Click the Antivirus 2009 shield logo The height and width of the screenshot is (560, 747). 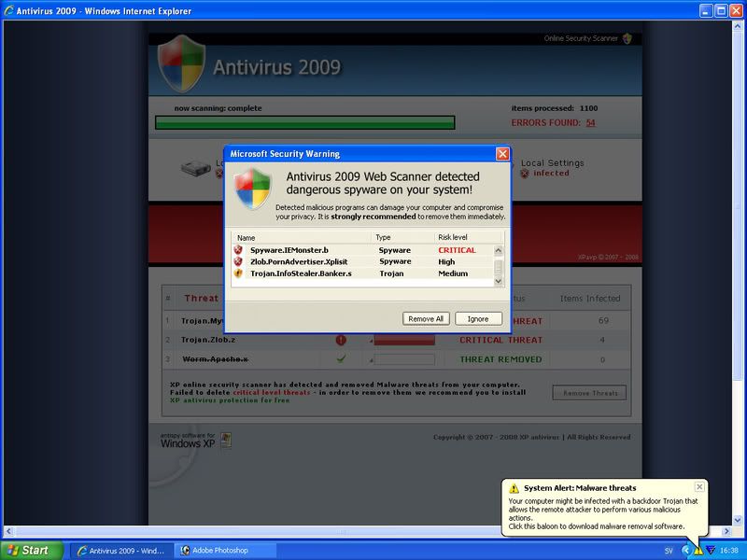(x=181, y=63)
